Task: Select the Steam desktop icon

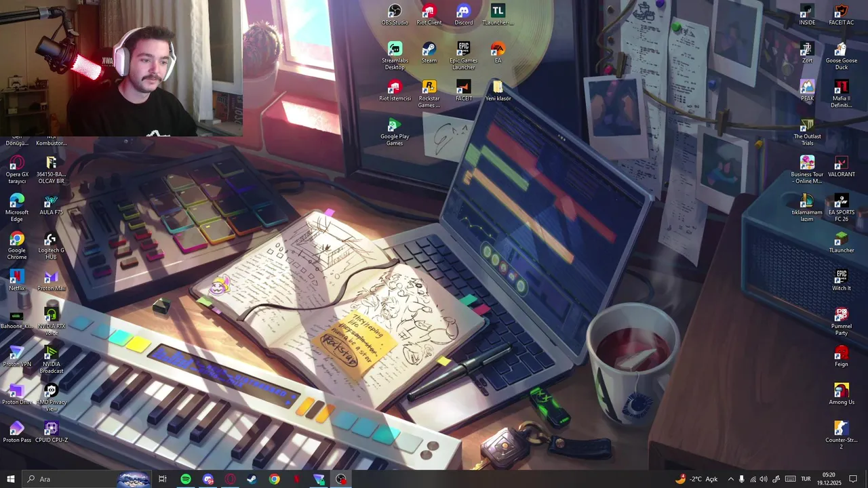Action: coord(429,53)
